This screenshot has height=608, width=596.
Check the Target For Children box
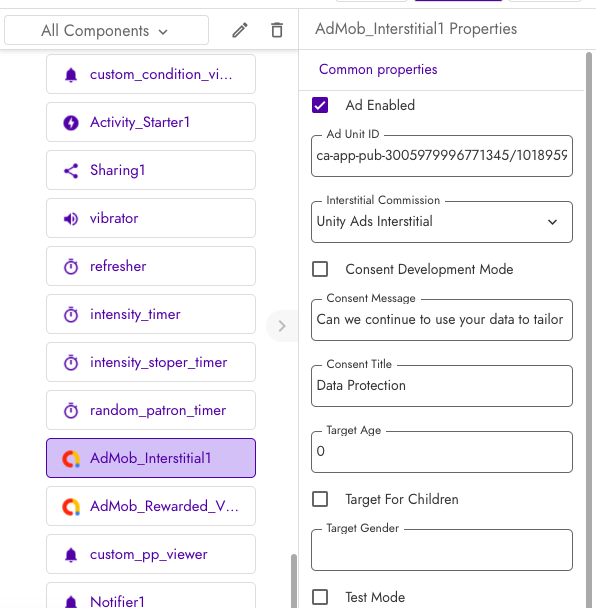pos(320,499)
